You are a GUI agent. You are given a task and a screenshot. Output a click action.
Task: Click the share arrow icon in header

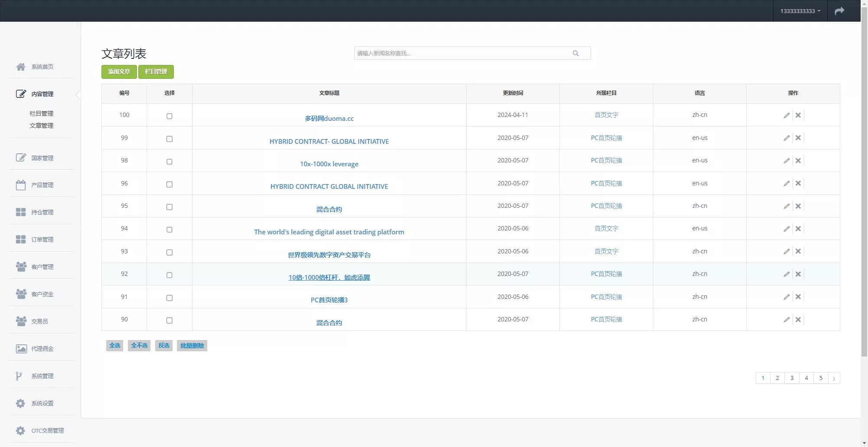[x=839, y=11]
